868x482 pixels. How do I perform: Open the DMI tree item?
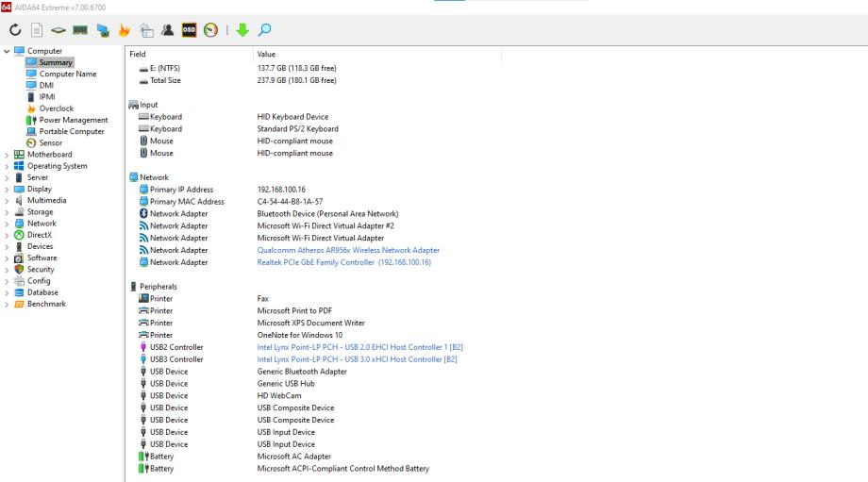click(x=46, y=85)
